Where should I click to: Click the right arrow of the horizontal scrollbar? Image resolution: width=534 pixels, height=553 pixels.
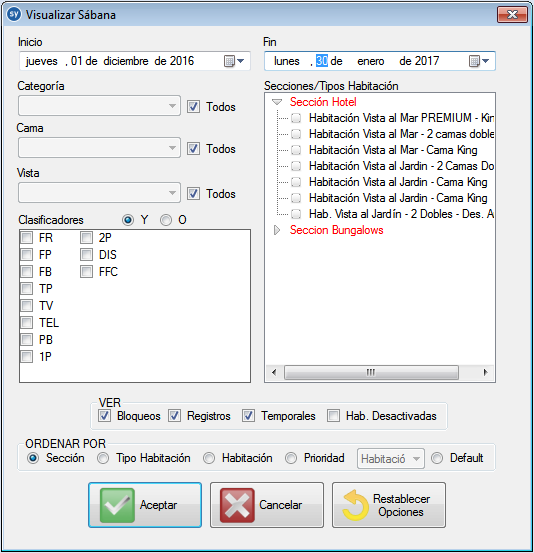pos(485,372)
